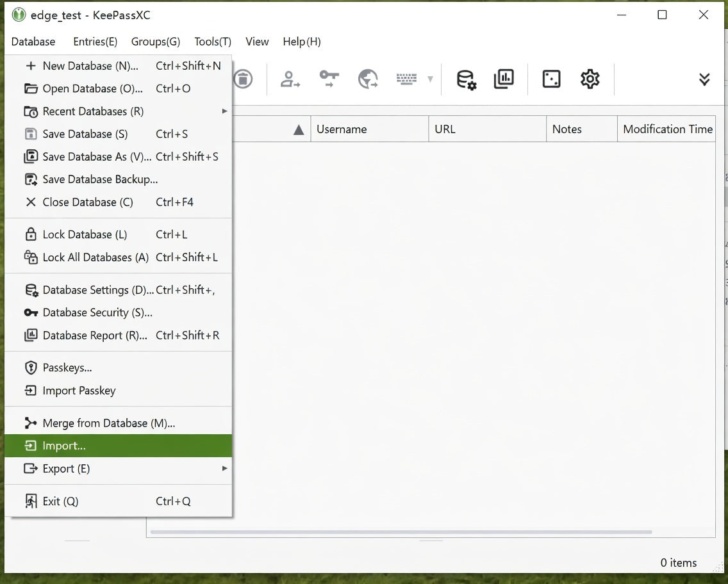Click the copy URL globe toolbar icon
Screen dimensions: 728x584
coord(368,79)
